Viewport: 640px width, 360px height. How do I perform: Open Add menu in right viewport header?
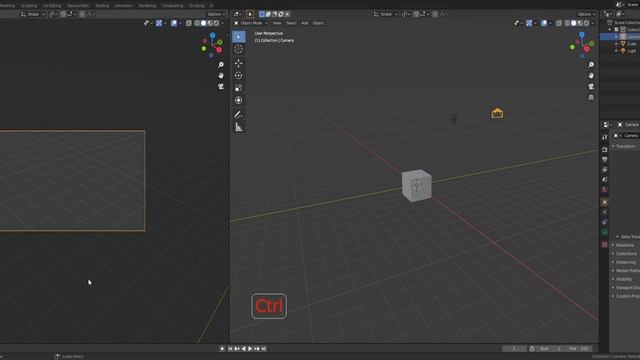[304, 23]
